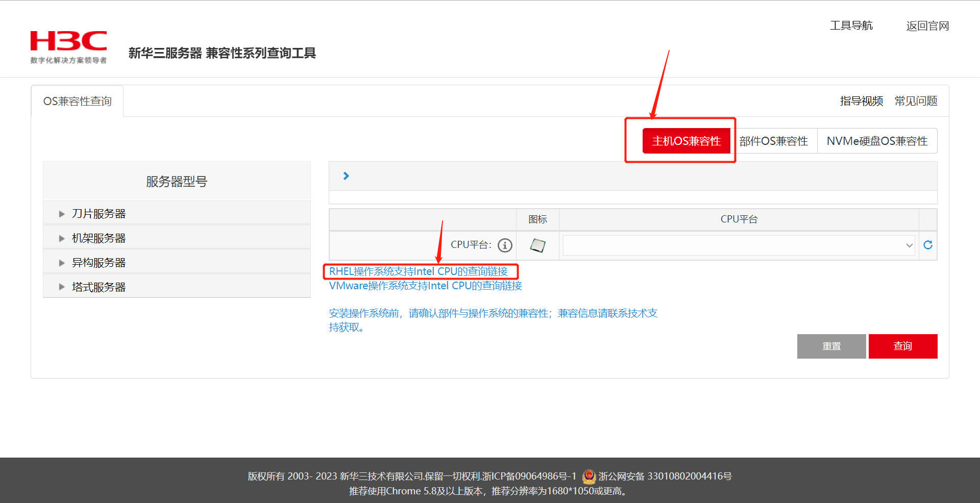Open the 指导视频 link
980x503 pixels.
click(862, 101)
